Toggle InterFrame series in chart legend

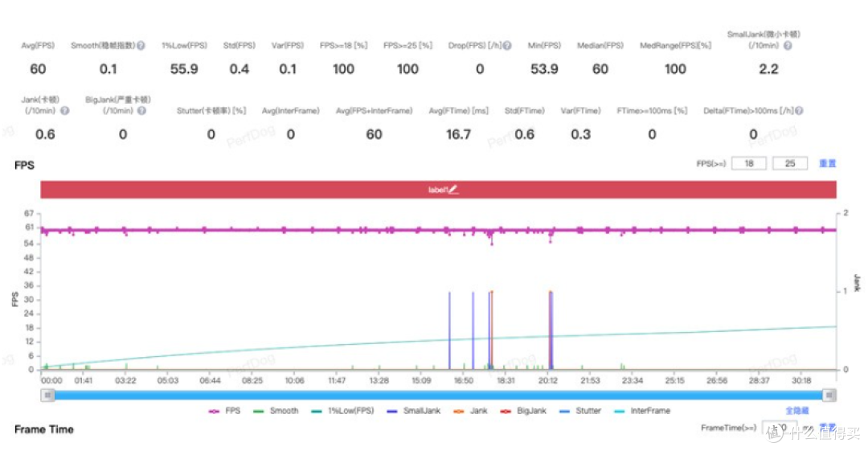[642, 411]
